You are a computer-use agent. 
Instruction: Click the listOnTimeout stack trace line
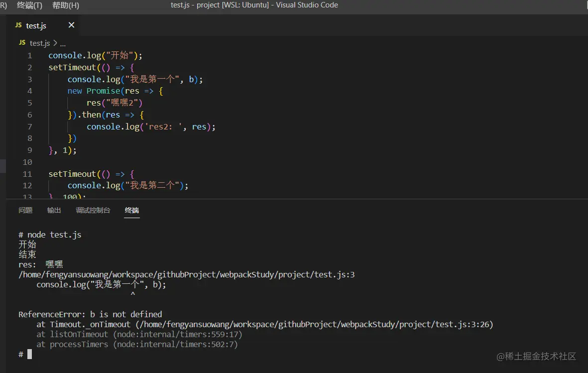[x=139, y=334]
